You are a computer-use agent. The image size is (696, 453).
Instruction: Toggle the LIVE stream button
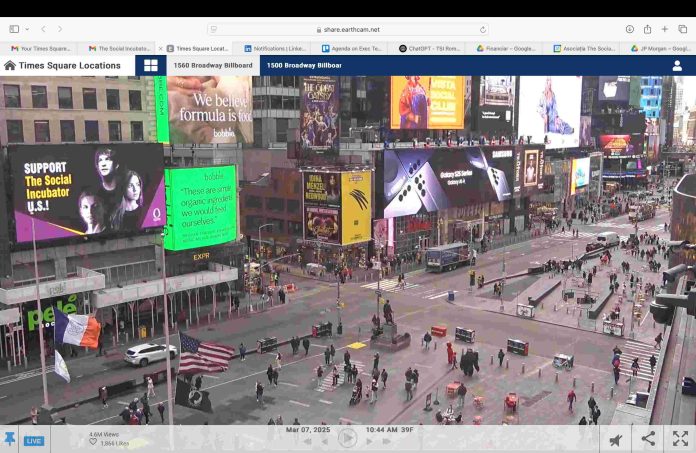(34, 440)
